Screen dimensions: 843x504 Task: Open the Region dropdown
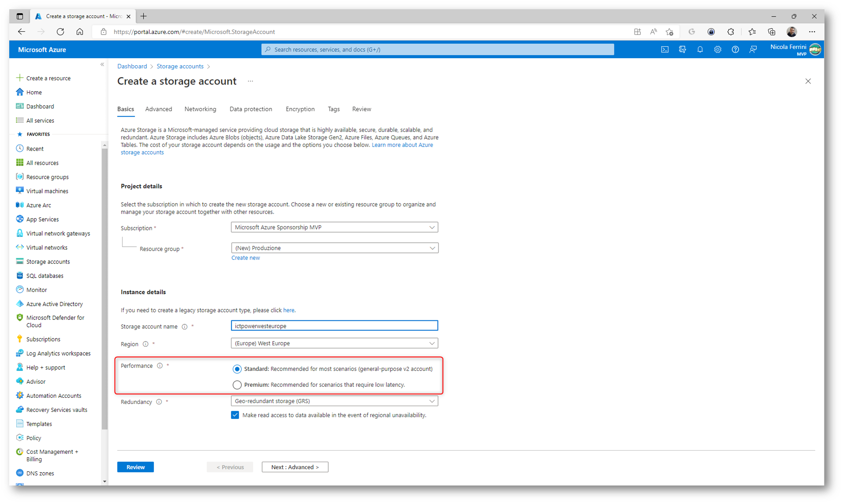334,343
